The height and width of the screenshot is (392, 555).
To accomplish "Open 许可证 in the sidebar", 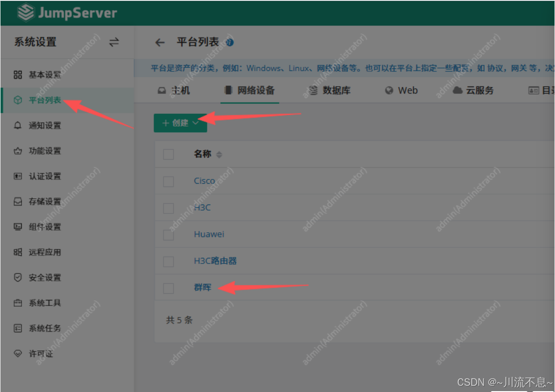I will pos(41,353).
